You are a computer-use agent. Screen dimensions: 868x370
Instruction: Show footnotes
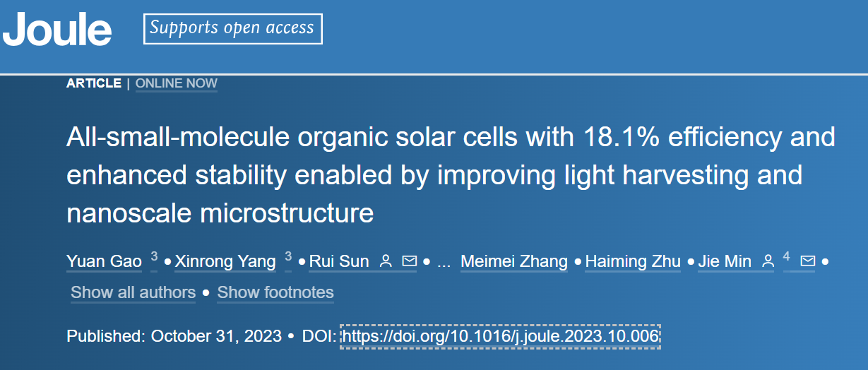(x=275, y=292)
